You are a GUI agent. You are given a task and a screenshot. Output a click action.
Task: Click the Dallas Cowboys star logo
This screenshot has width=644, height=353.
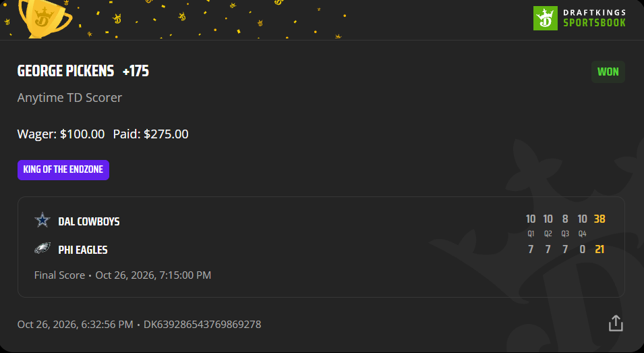42,221
